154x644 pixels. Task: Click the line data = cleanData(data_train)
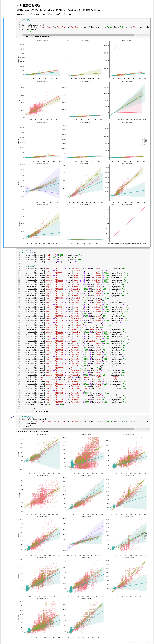(34, 419)
